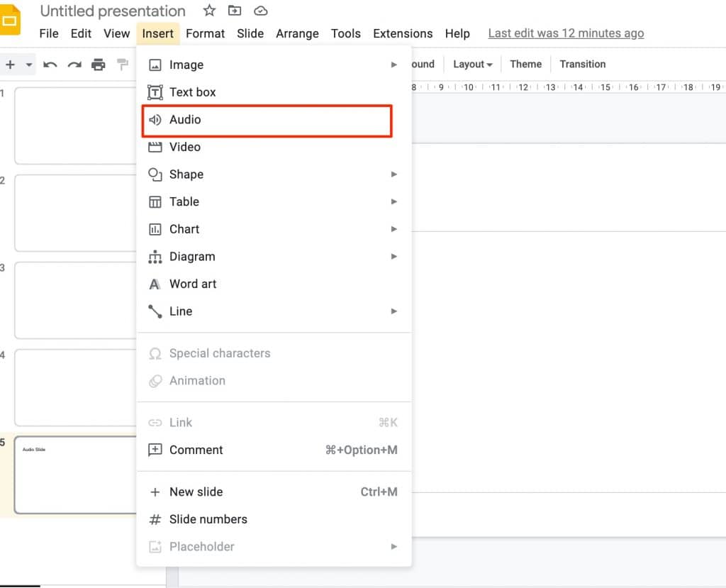Expand the Table submenu arrow
Image resolution: width=726 pixels, height=588 pixels.
[x=394, y=201]
